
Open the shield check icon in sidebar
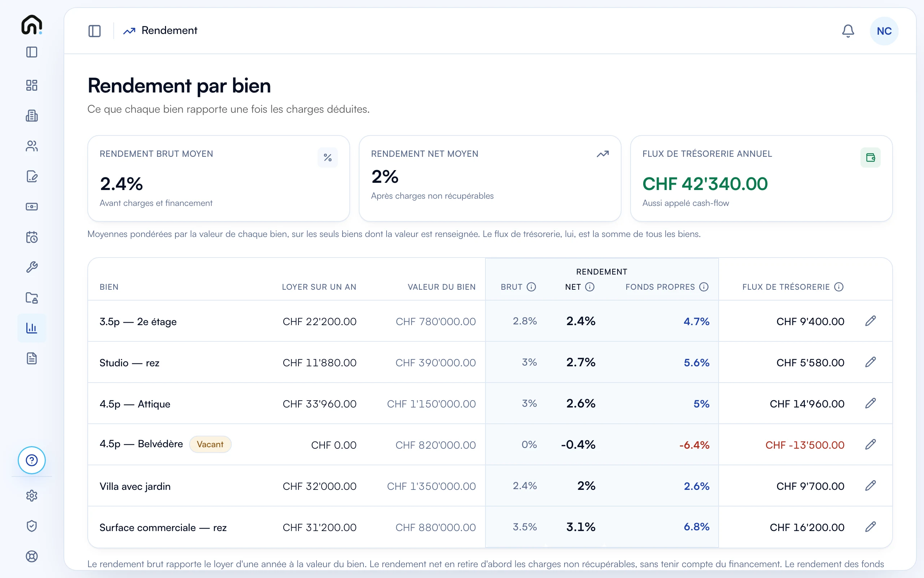click(x=32, y=526)
